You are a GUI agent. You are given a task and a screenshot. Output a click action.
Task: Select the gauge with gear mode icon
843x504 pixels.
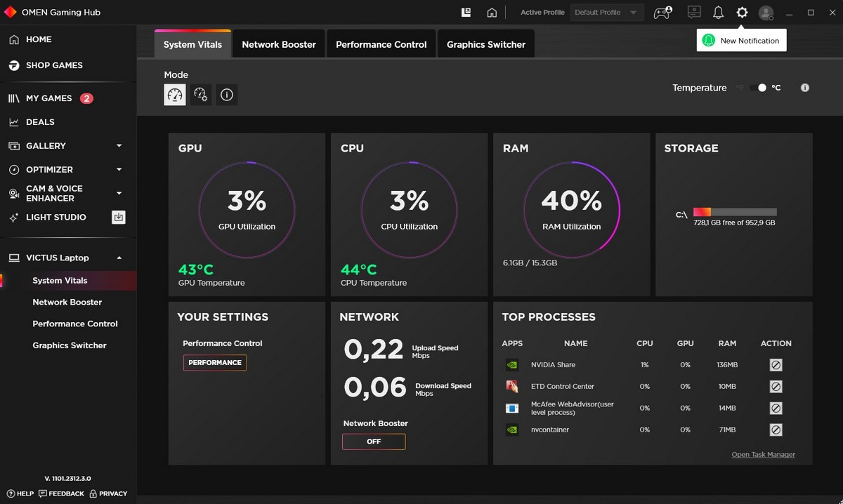coord(201,95)
